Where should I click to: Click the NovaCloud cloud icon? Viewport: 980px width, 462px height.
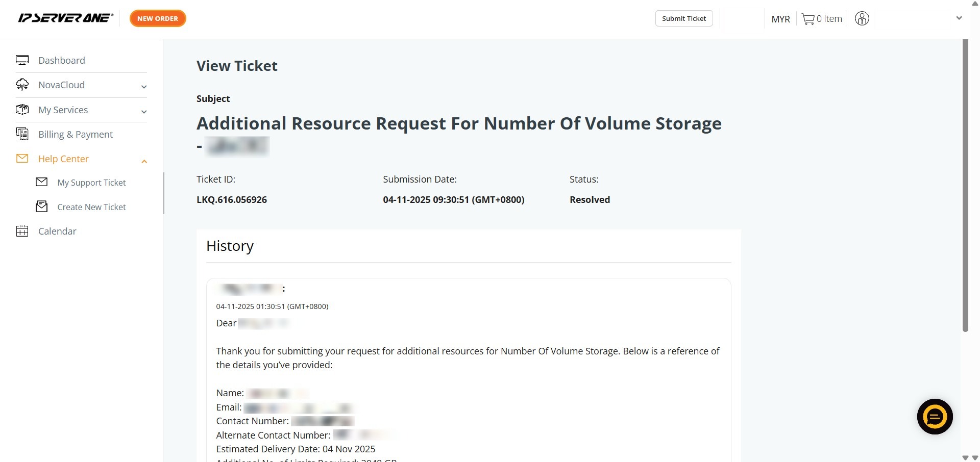pyautogui.click(x=22, y=85)
